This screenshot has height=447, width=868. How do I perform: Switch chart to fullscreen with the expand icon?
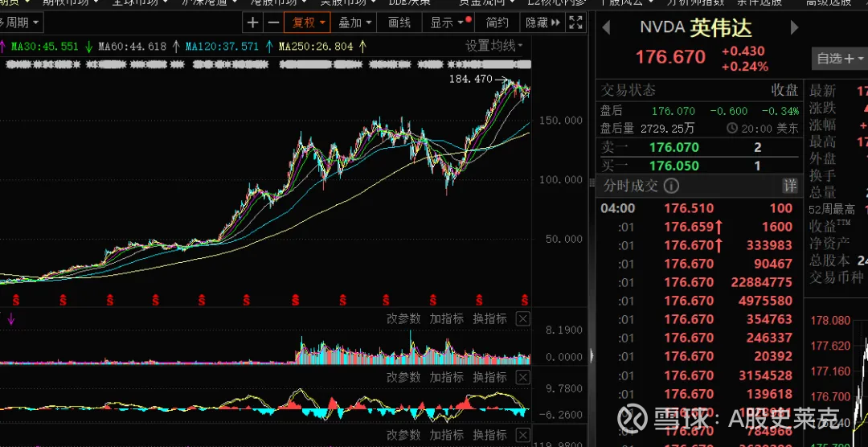point(575,23)
